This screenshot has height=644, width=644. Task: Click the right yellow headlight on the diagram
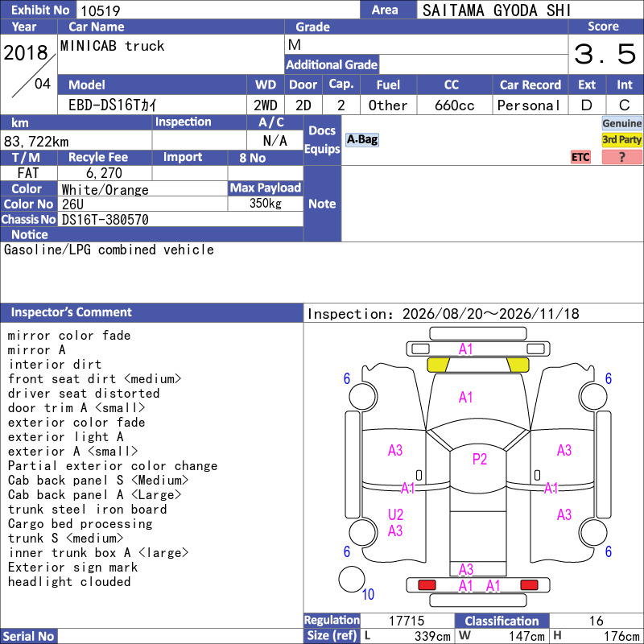(x=518, y=365)
